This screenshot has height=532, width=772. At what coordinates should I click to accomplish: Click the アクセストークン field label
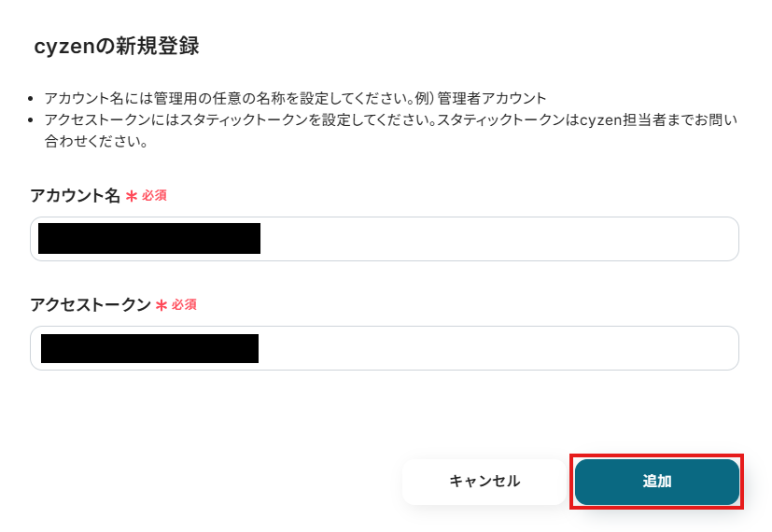click(x=90, y=305)
